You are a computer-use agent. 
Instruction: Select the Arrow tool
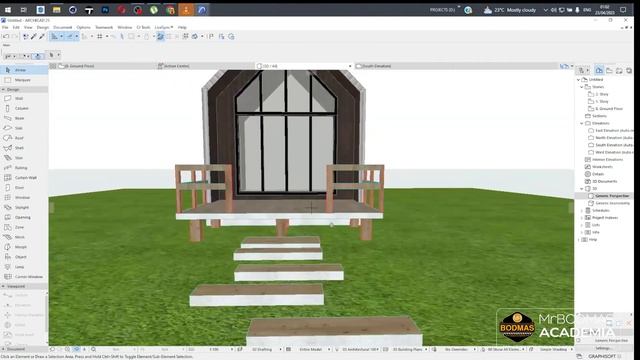click(24, 70)
